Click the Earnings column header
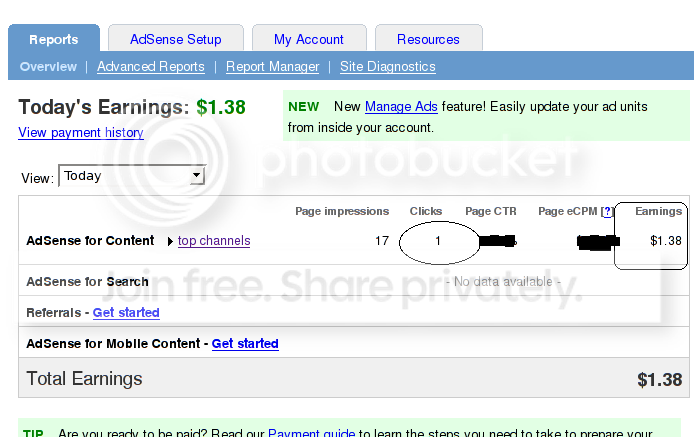Viewport: 694px width, 437px height. tap(659, 211)
